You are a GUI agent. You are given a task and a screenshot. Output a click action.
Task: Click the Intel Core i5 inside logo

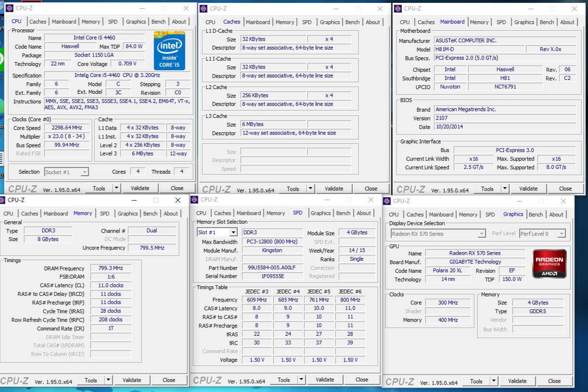coord(169,51)
